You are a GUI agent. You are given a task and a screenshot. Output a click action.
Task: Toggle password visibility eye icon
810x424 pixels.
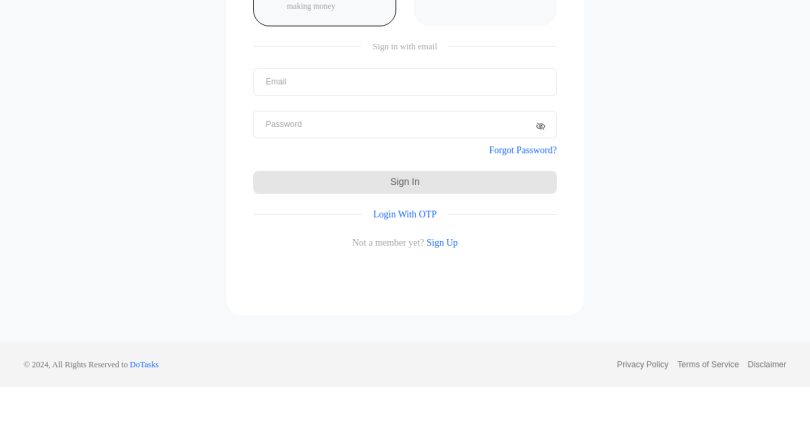(x=540, y=126)
